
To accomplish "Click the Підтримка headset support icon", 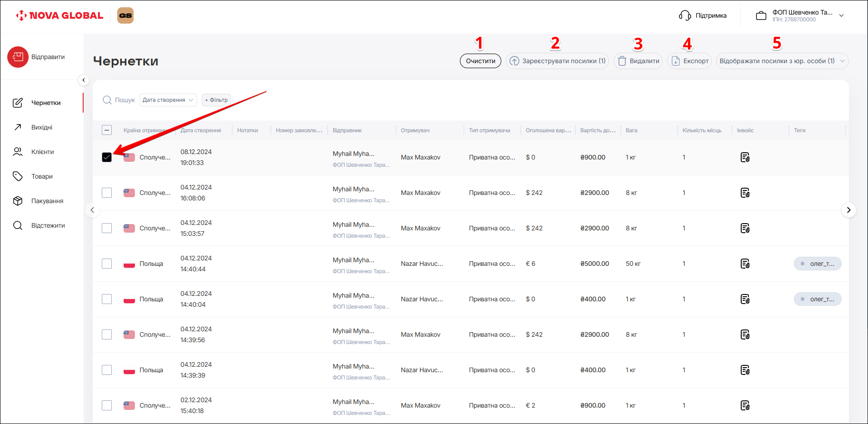I will (685, 15).
